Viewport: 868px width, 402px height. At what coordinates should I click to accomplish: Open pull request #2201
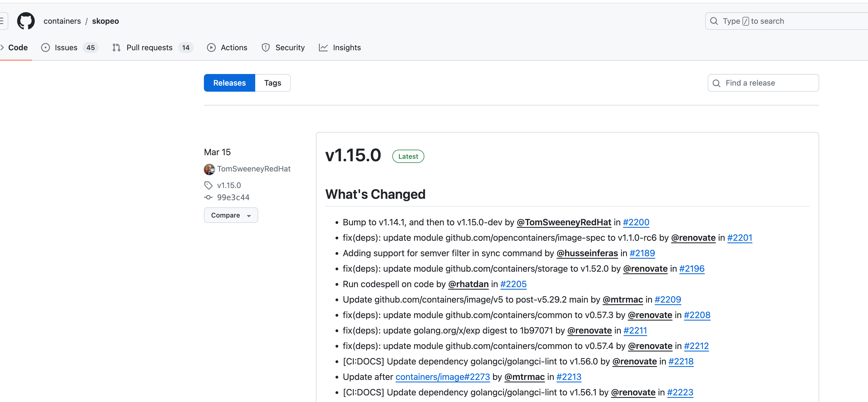click(739, 238)
